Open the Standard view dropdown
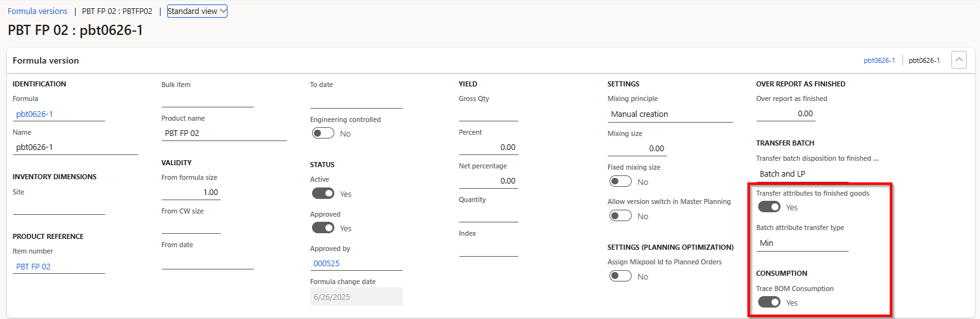This screenshot has width=980, height=319. point(197,11)
